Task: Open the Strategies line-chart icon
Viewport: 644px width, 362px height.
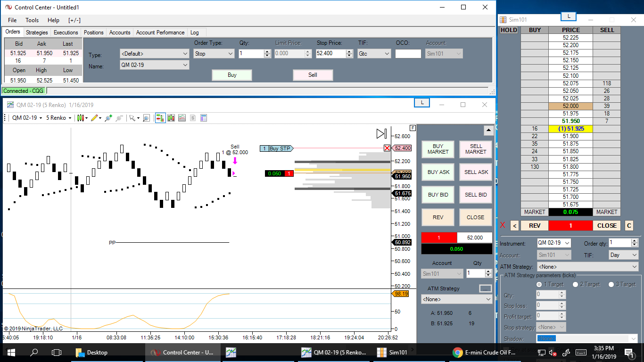Action: tap(182, 118)
